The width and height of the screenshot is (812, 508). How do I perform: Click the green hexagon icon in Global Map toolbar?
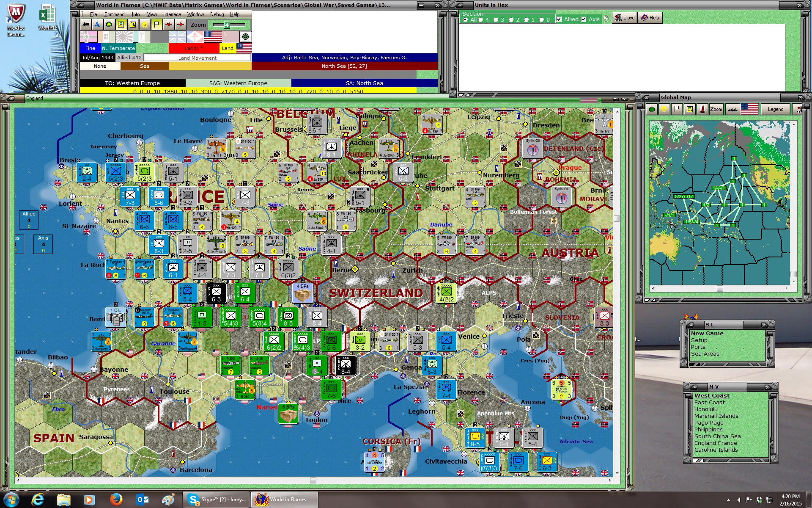point(652,109)
